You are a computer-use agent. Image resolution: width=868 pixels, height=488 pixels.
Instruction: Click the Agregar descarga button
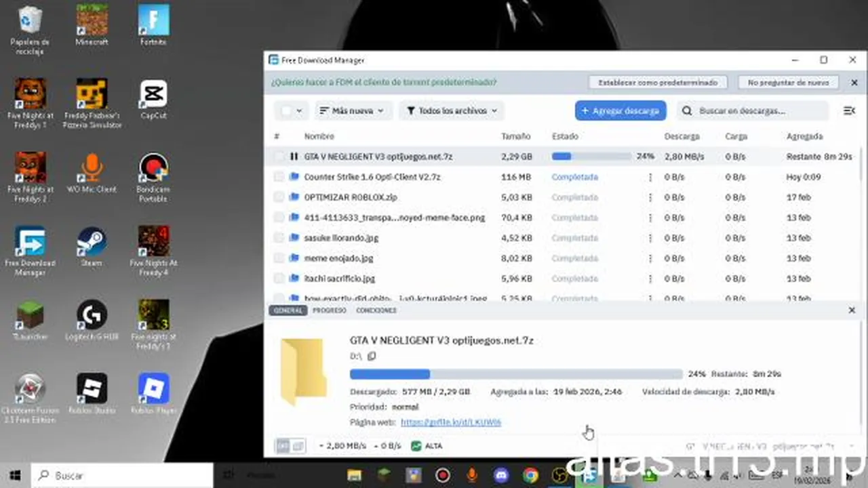[620, 110]
